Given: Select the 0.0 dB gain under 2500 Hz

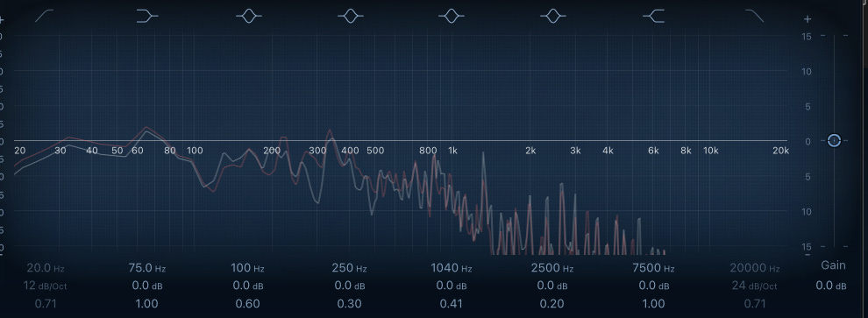Looking at the screenshot, I should point(552,286).
